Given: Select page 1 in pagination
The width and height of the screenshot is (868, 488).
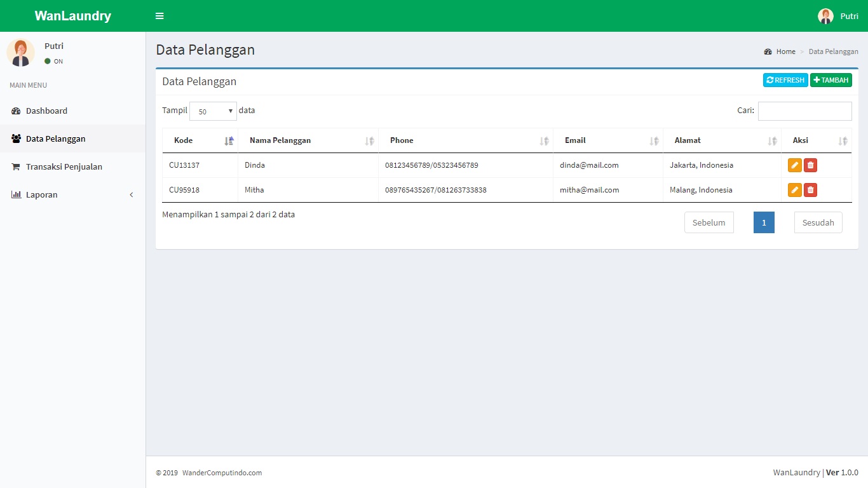Looking at the screenshot, I should (764, 222).
